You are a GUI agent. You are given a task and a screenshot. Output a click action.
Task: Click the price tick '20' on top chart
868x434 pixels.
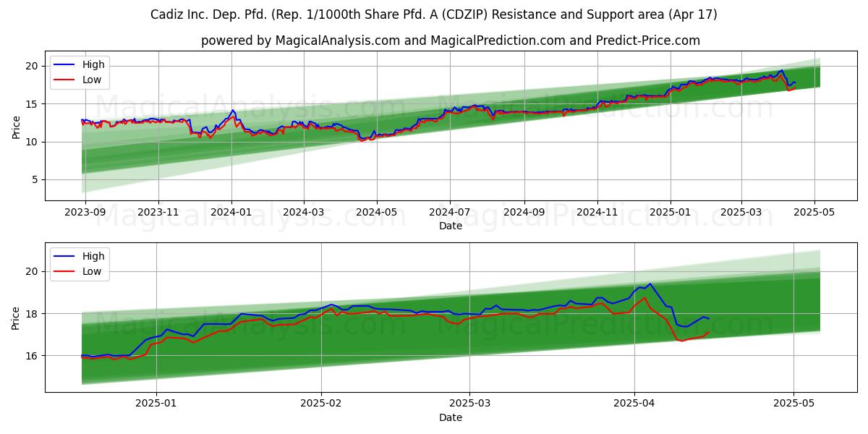(33, 66)
